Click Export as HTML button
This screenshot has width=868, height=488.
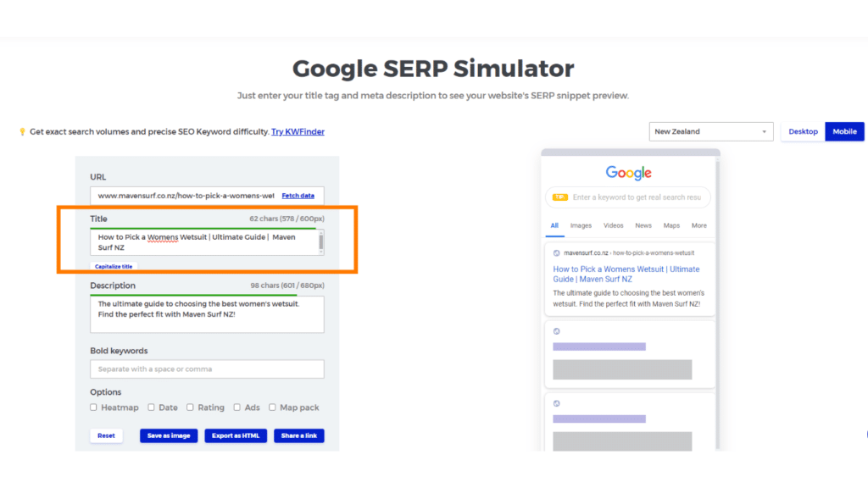236,435
